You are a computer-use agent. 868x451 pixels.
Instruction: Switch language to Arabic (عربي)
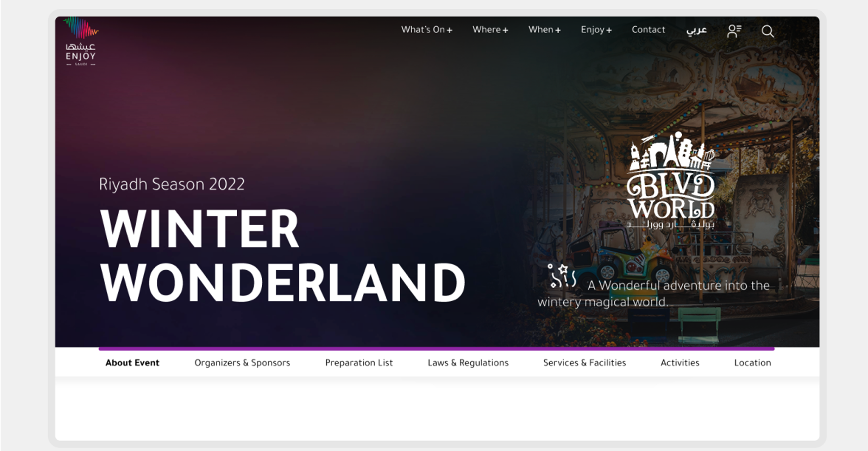click(x=696, y=30)
